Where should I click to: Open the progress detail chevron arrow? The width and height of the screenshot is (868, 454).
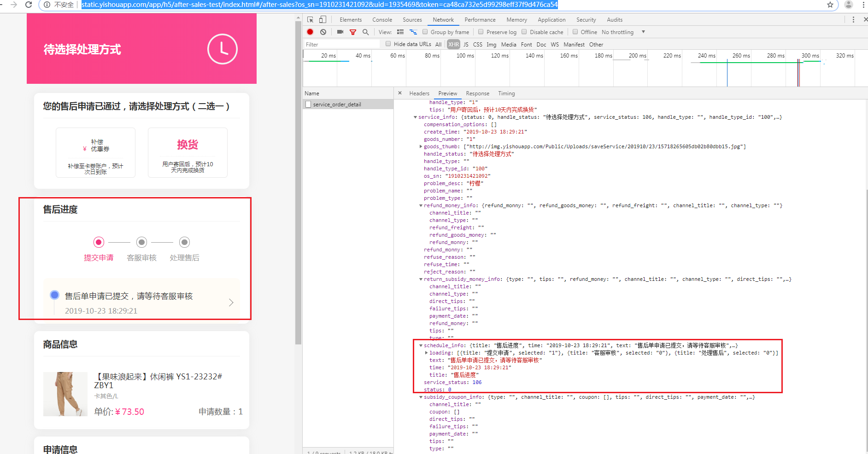tap(231, 303)
